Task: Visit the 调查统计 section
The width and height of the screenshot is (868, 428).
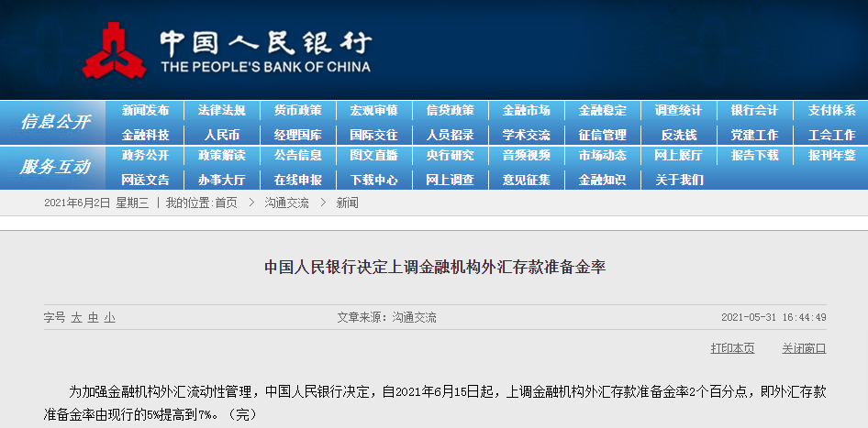Action: click(x=679, y=111)
